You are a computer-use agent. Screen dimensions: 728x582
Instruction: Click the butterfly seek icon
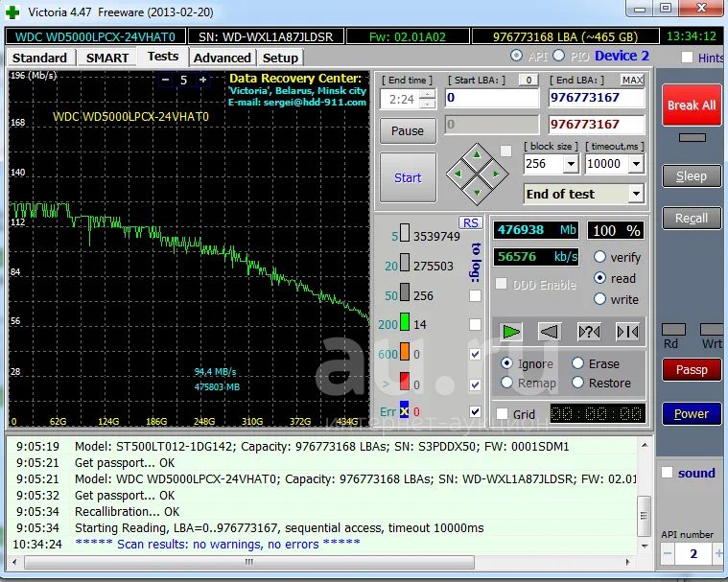click(x=627, y=332)
